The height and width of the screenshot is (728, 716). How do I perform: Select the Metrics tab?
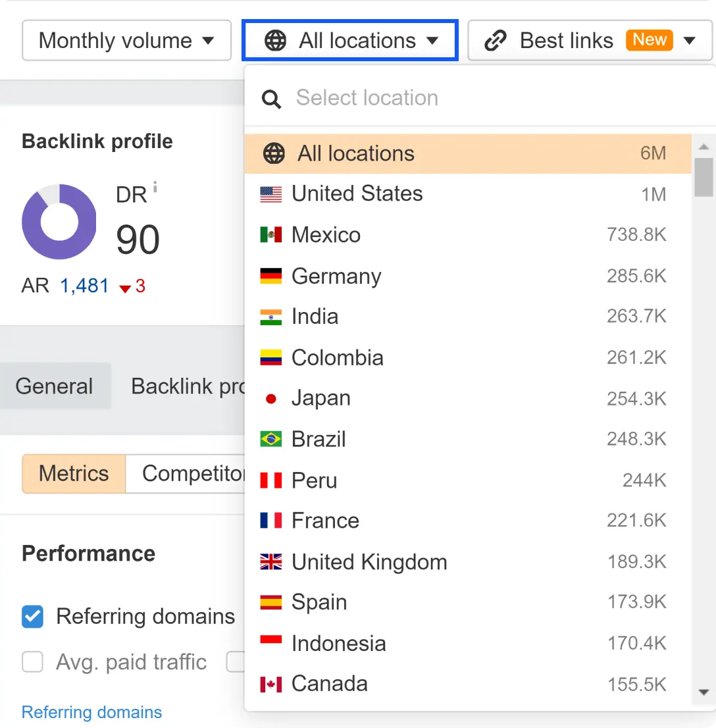tap(73, 473)
